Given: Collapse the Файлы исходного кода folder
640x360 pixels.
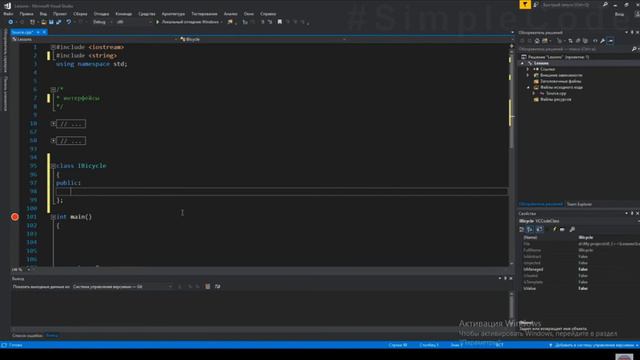Looking at the screenshot, I should [x=528, y=87].
